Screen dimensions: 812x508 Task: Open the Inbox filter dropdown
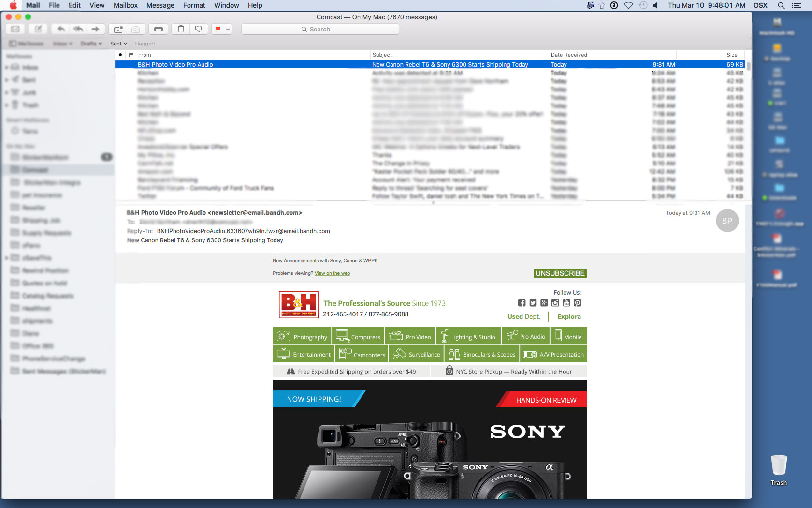[x=63, y=44]
